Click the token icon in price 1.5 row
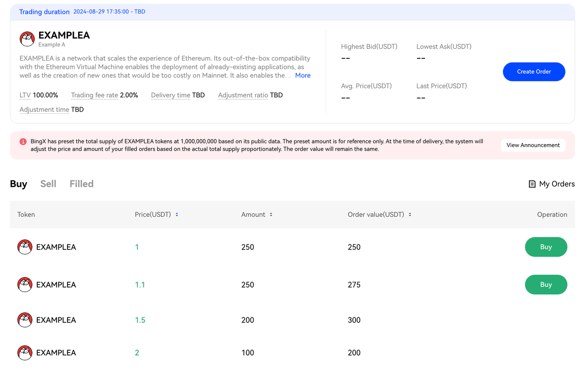Viewport: 588px width, 373px height. [25, 320]
